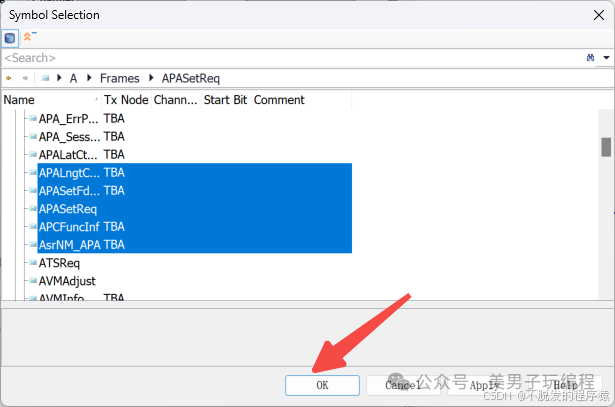Viewport: 615px width, 407px height.
Task: Click the breadcrumb root database icon
Action: pyautogui.click(x=45, y=78)
